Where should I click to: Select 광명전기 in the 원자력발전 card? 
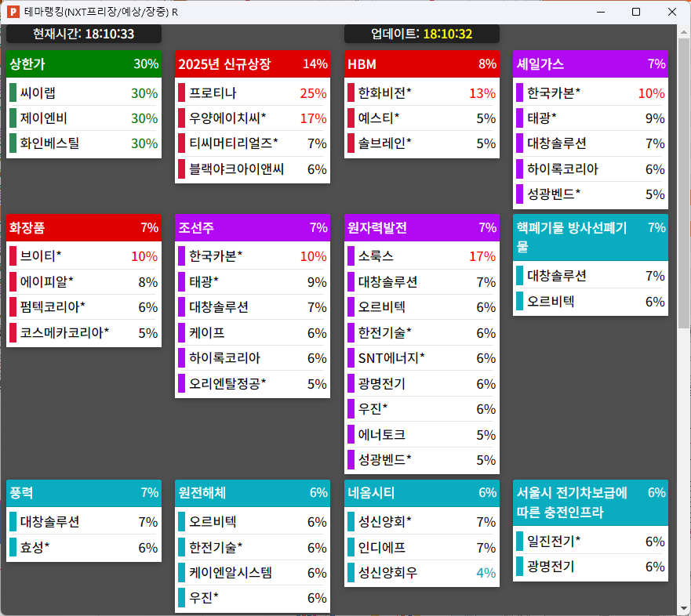[422, 384]
